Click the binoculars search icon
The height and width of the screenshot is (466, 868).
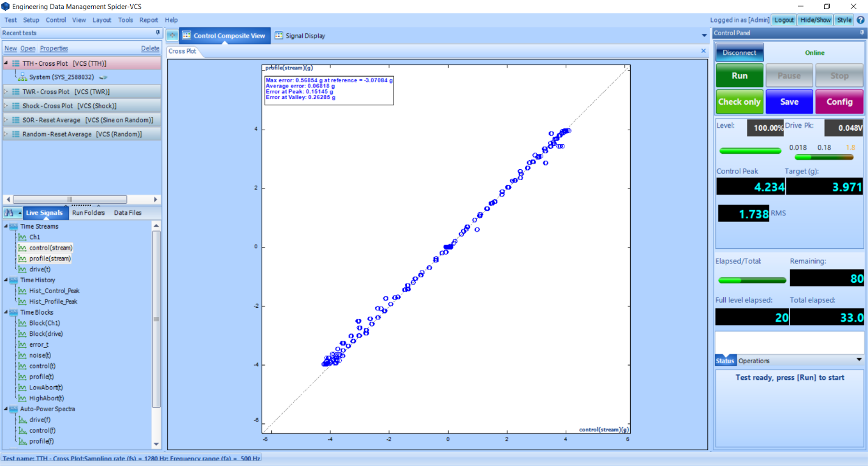9,213
